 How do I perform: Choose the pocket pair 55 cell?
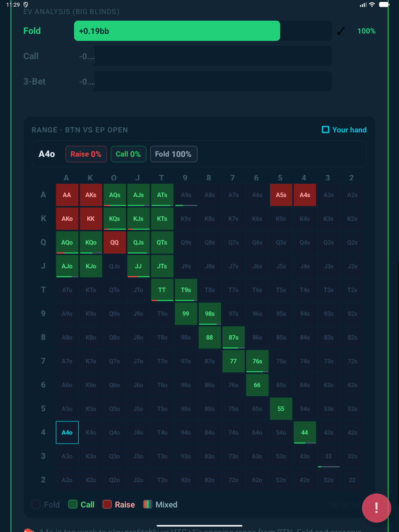click(x=281, y=409)
